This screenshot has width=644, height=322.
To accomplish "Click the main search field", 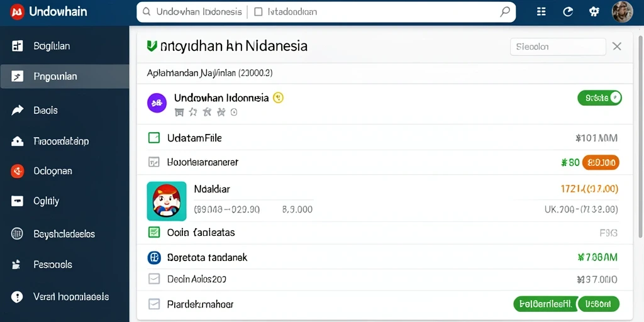I will pos(326,12).
